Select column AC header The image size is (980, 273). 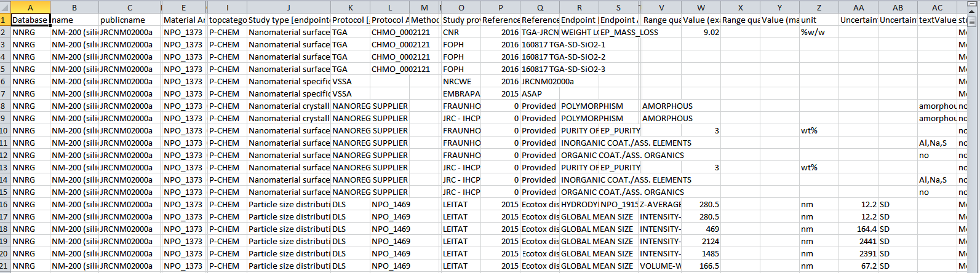click(x=938, y=7)
